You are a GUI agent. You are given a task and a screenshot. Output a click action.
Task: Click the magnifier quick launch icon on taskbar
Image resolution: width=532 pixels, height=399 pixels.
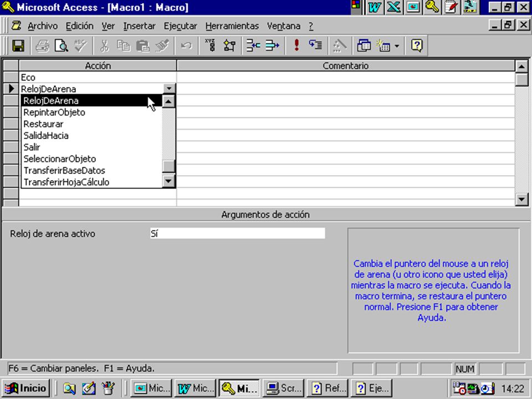click(x=69, y=388)
